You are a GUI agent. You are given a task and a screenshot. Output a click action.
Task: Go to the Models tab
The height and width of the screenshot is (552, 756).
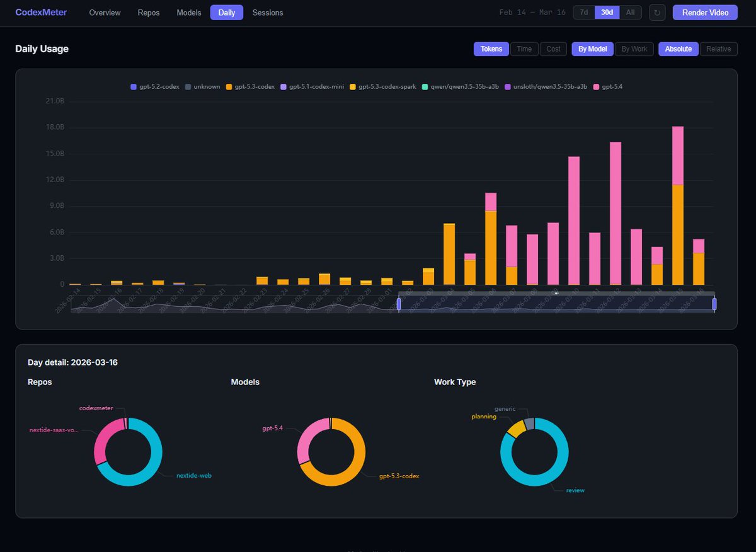tap(189, 13)
